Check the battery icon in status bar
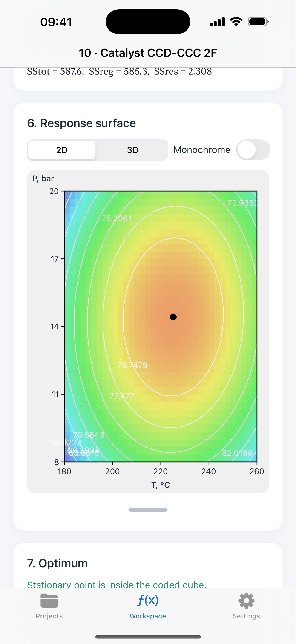The height and width of the screenshot is (644, 296). click(x=258, y=22)
